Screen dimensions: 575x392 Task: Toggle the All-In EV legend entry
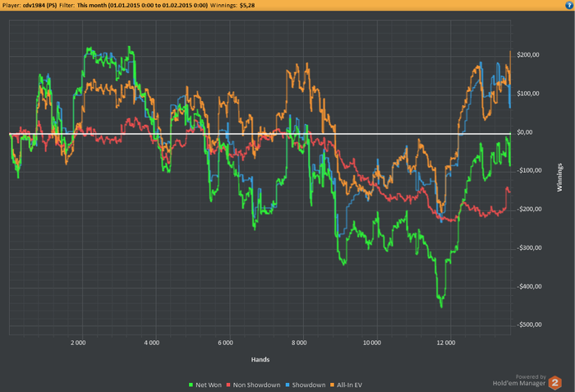tap(346, 385)
